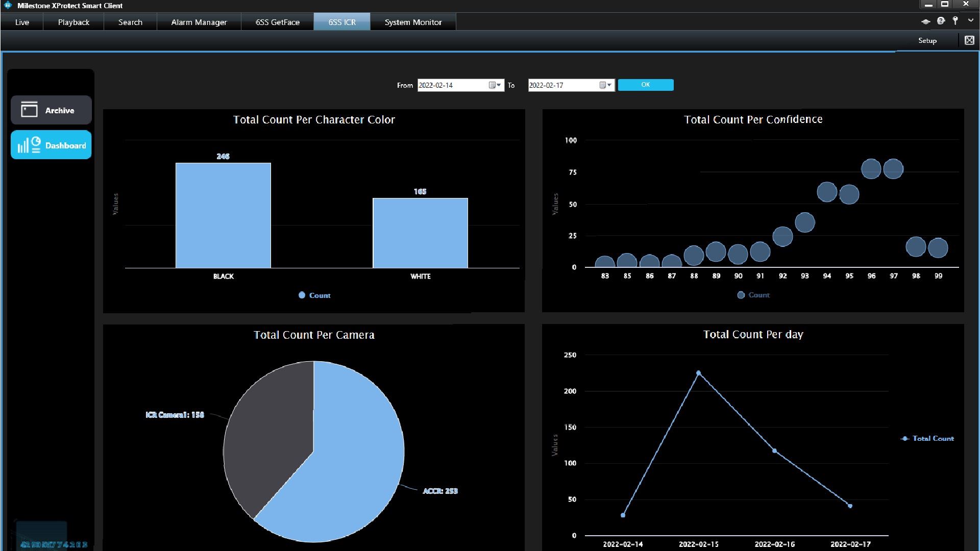The width and height of the screenshot is (980, 551).
Task: Click the confidence 96 bubble
Action: (x=871, y=169)
